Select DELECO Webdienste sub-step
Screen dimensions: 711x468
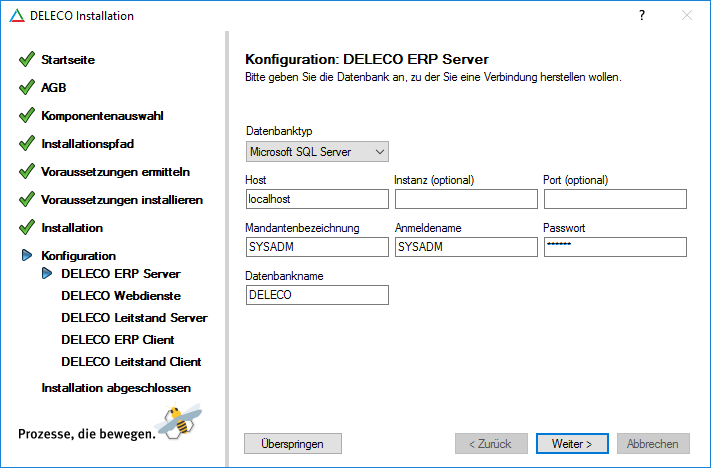coord(121,296)
